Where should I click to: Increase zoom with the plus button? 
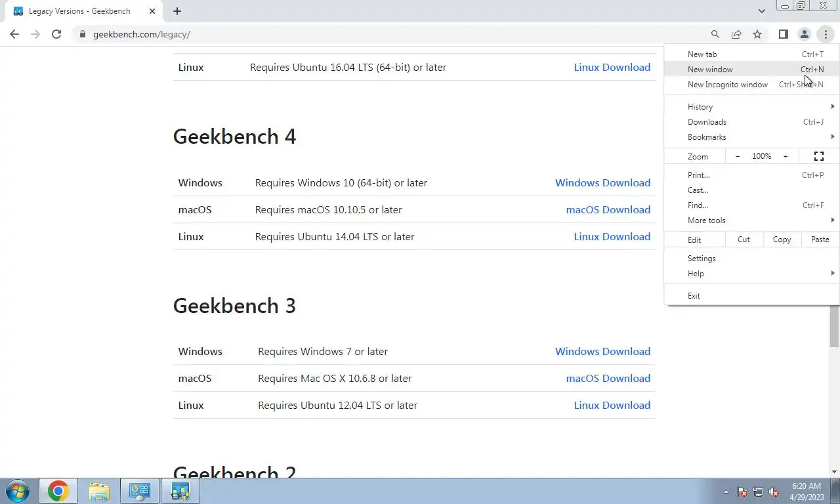coord(786,156)
